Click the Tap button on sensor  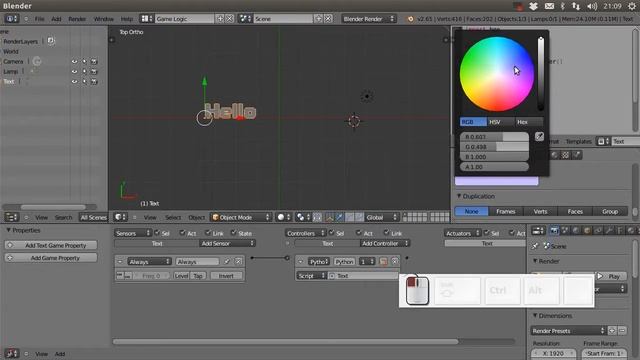(x=198, y=276)
